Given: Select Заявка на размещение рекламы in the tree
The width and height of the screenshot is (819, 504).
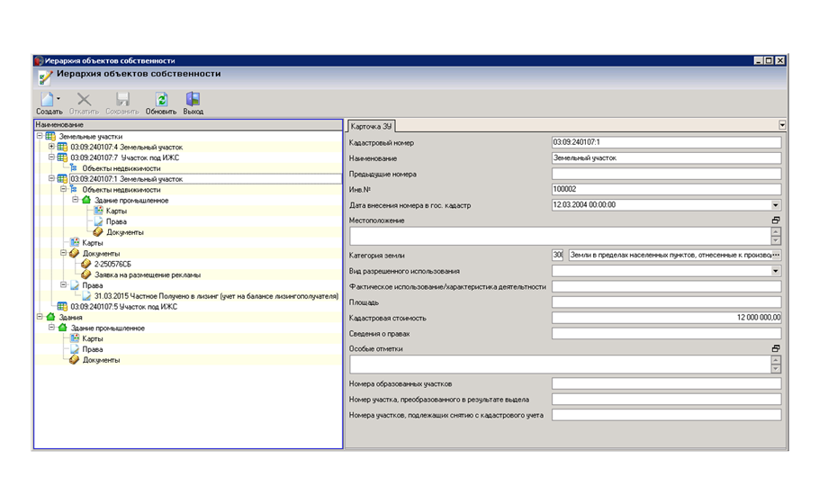Looking at the screenshot, I should click(x=148, y=274).
